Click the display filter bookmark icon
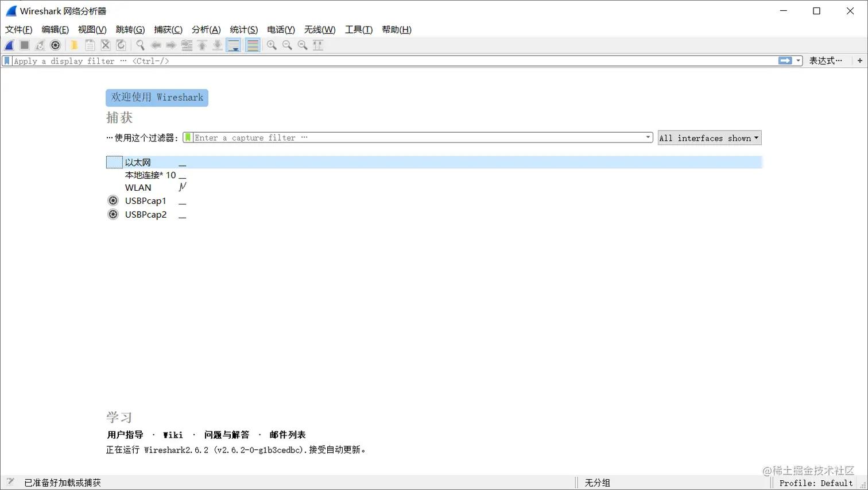The image size is (868, 490). point(7,61)
